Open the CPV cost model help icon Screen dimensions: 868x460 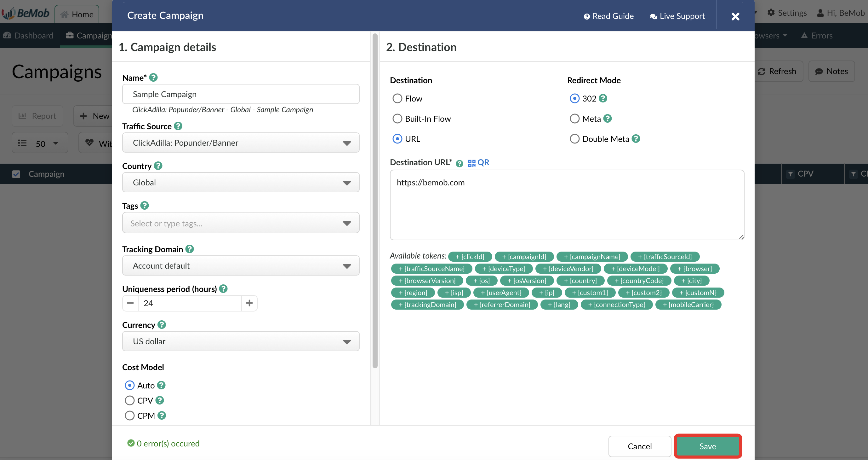160,400
